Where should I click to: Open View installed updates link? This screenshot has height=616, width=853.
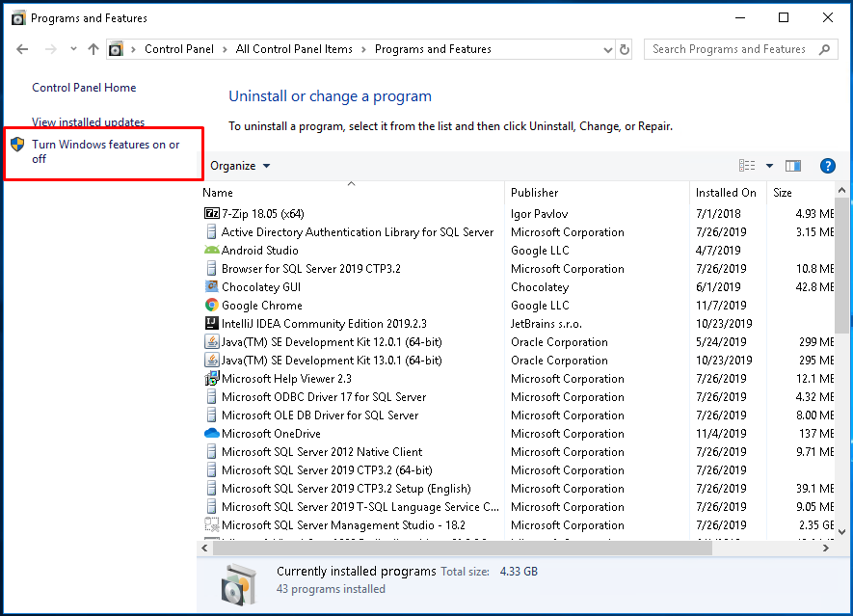(x=88, y=121)
